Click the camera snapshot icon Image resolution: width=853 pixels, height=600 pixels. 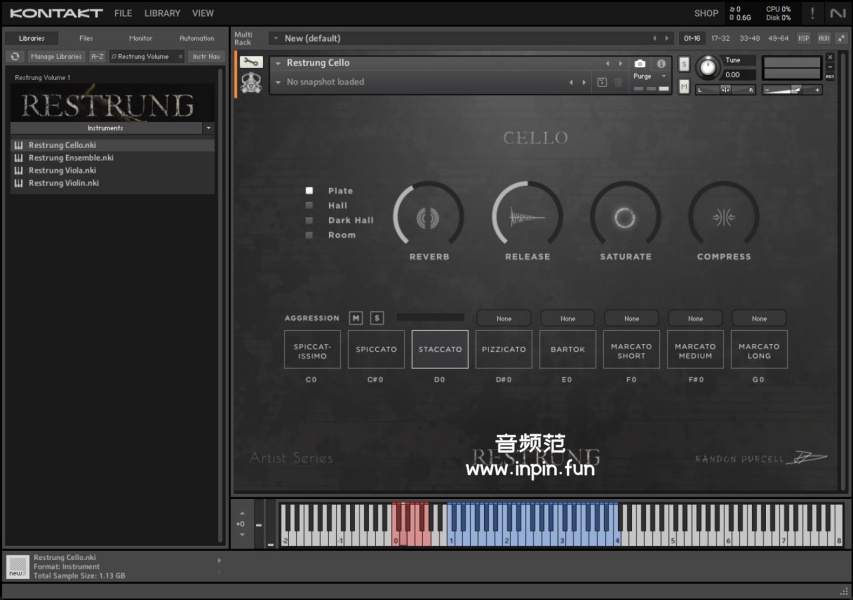pos(640,63)
